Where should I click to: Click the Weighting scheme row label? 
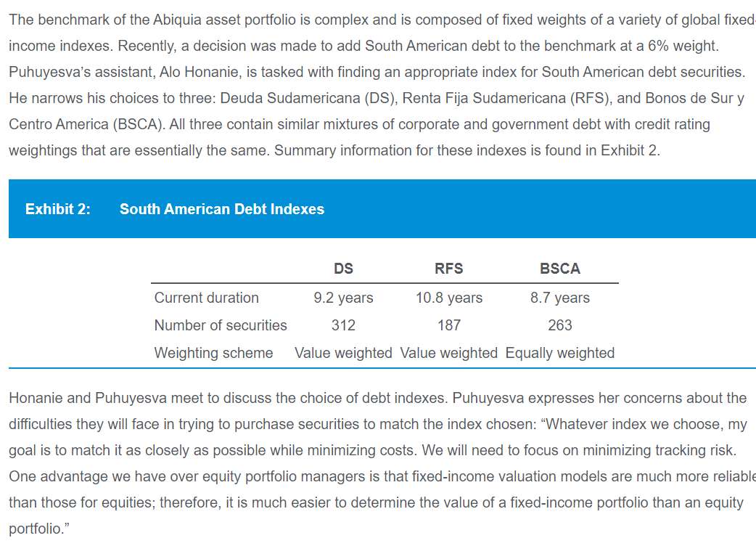(x=213, y=353)
